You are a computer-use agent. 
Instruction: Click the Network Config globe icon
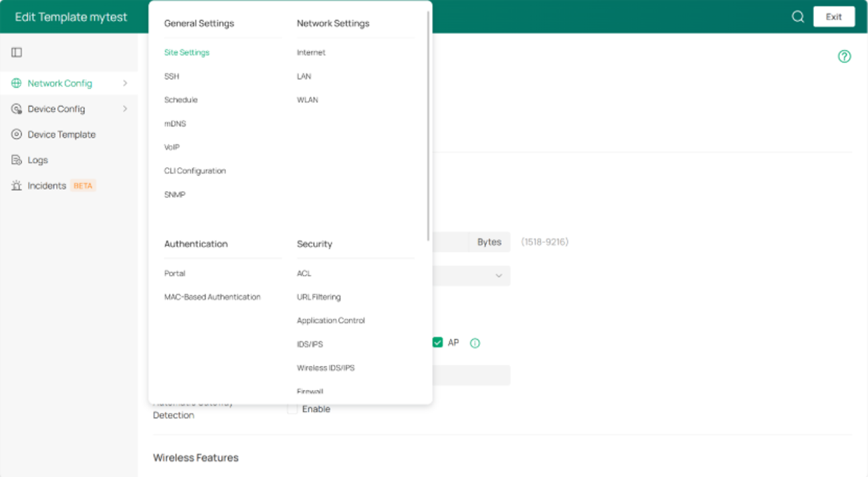(x=17, y=83)
